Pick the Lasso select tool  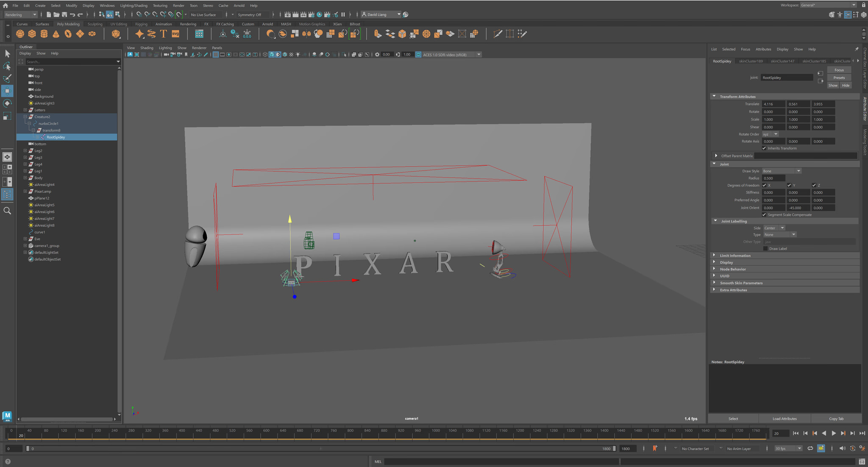point(7,66)
